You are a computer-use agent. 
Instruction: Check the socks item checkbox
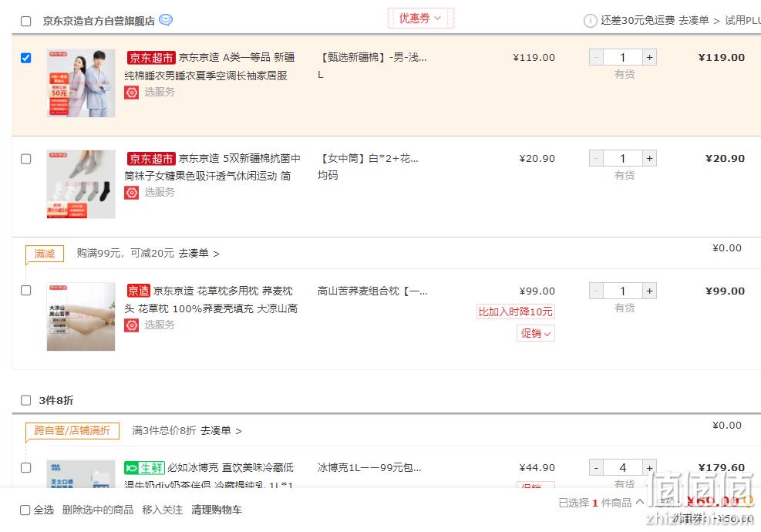pyautogui.click(x=25, y=159)
